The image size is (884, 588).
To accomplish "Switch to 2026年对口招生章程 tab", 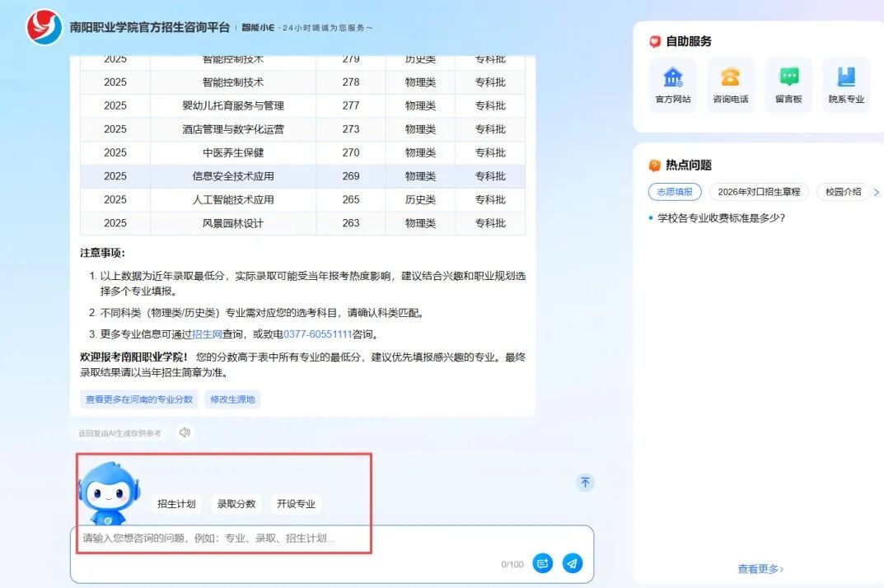I will (759, 192).
